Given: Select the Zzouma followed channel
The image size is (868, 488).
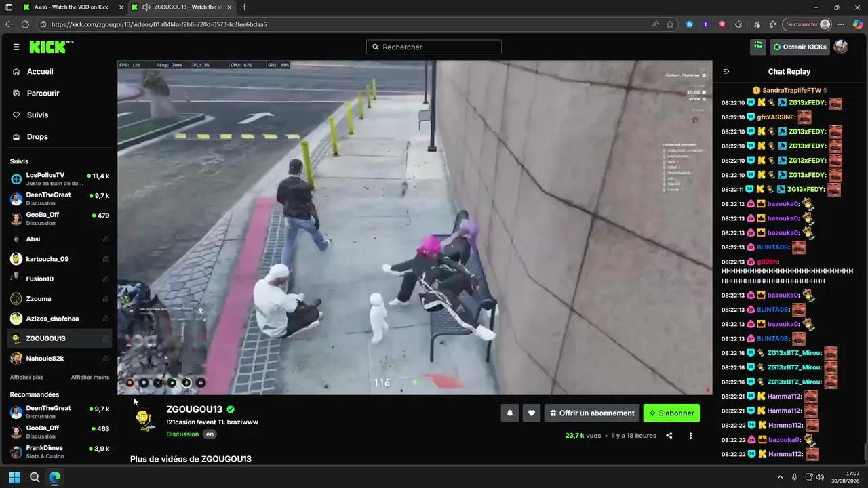Looking at the screenshot, I should pyautogui.click(x=59, y=298).
